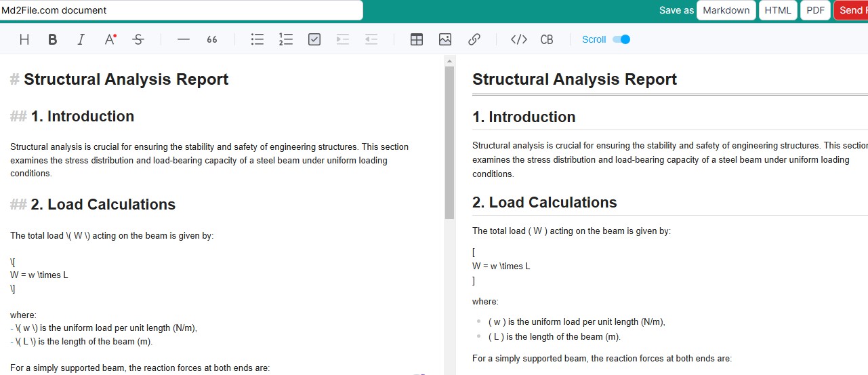
Task: Click the indent icon
Action: (343, 39)
